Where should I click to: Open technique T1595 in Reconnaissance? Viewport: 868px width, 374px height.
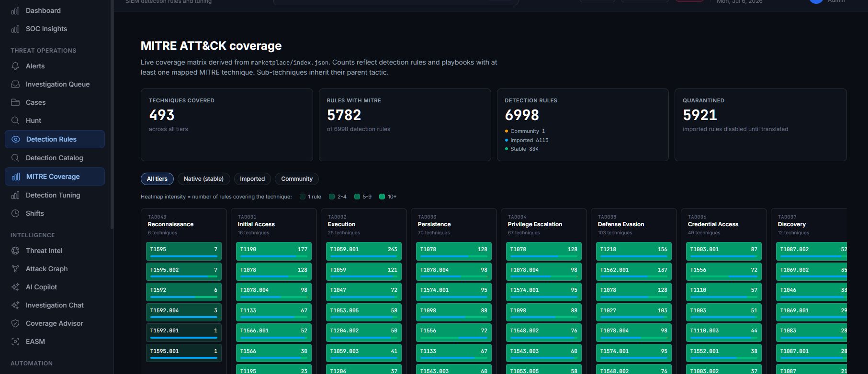click(184, 251)
